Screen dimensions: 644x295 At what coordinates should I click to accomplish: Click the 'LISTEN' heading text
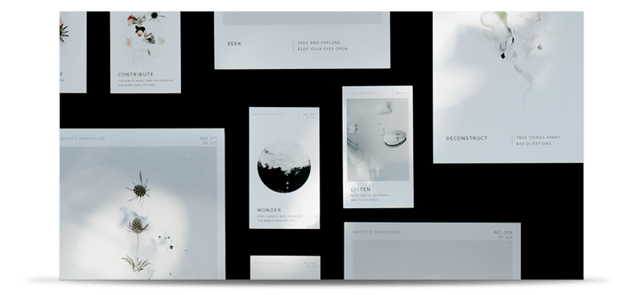[361, 190]
